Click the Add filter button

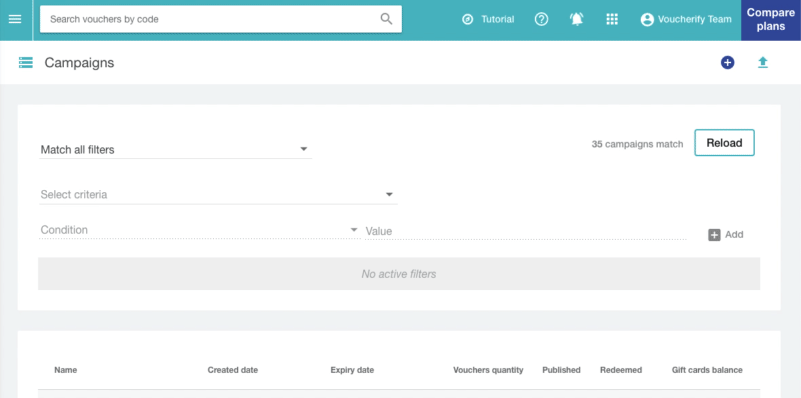tap(725, 235)
